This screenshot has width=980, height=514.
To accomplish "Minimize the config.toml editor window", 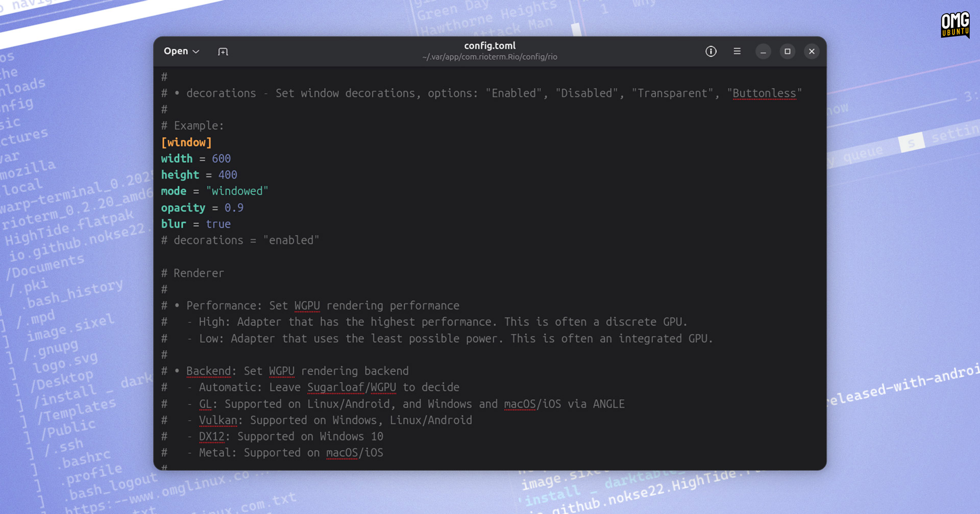I will click(x=763, y=52).
